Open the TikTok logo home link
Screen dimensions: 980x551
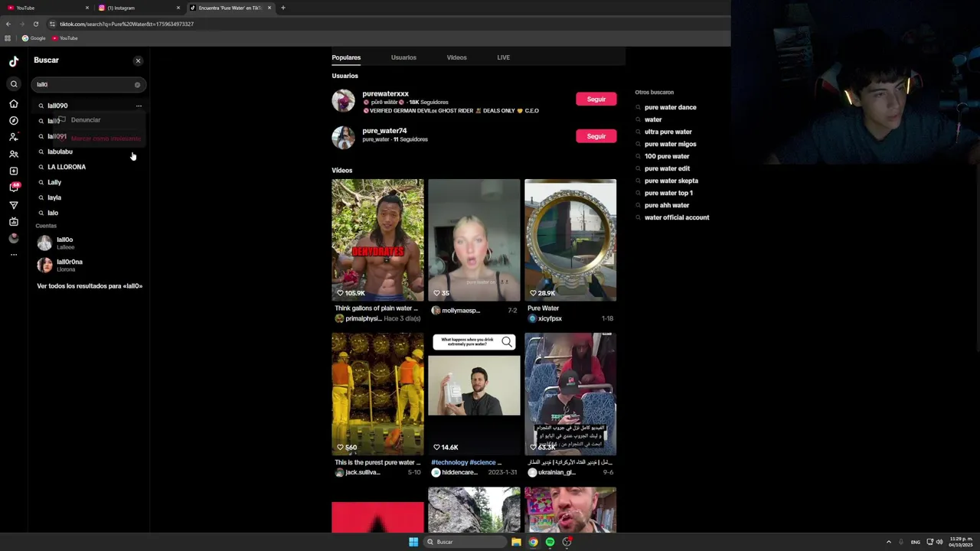pos(14,61)
